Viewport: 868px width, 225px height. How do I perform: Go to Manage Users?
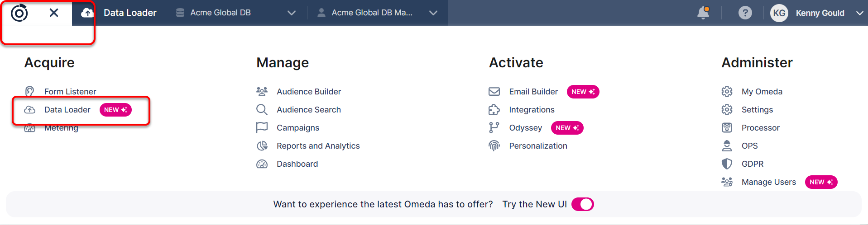click(768, 182)
